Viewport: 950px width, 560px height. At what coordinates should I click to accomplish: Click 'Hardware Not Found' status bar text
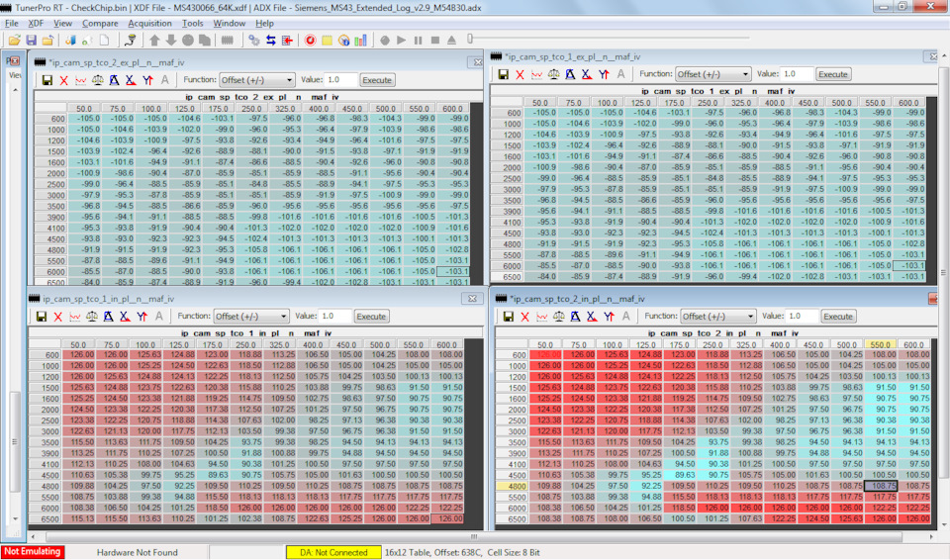tap(137, 553)
